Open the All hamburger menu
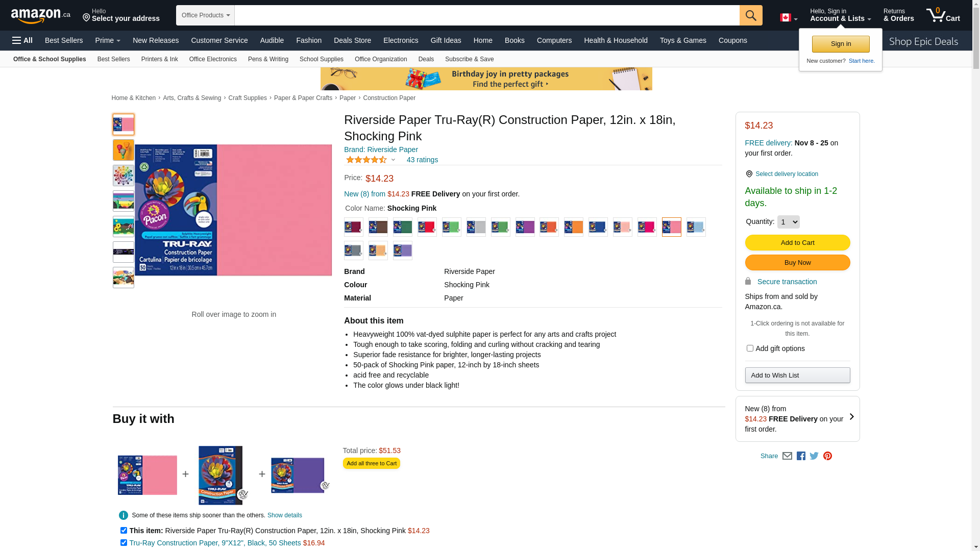 22,40
